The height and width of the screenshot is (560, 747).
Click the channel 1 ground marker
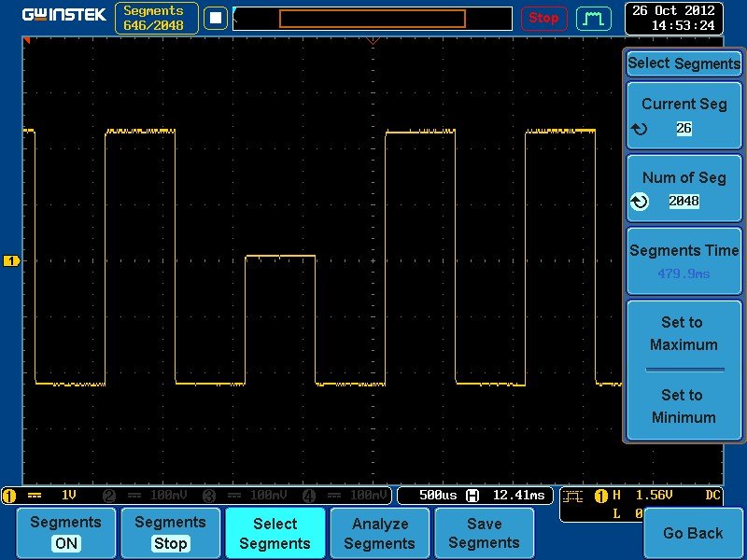pyautogui.click(x=11, y=260)
